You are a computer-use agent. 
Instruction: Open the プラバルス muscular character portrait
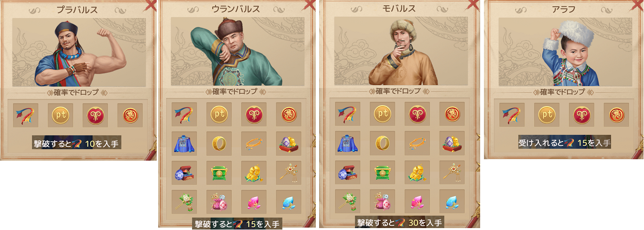[79, 52]
